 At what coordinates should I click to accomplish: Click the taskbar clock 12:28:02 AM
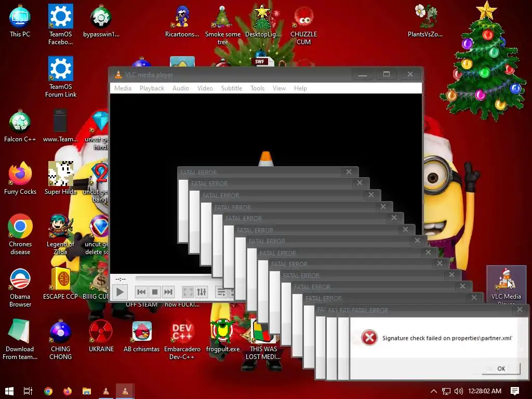pos(485,391)
